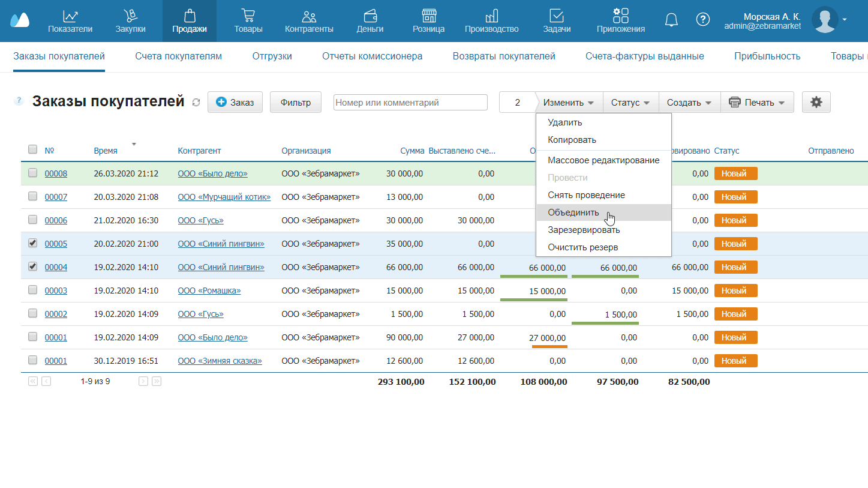Refresh the orders list icon
Image resolution: width=868 pixels, height=488 pixels.
coord(196,103)
